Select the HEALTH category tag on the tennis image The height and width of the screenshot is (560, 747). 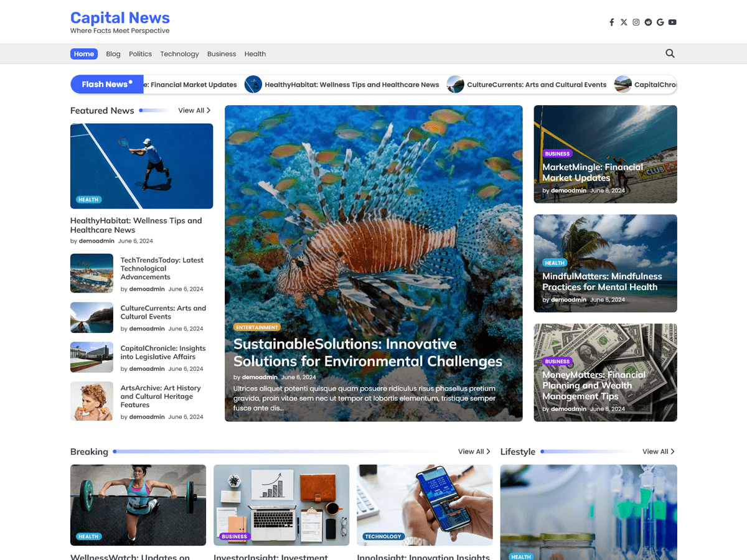[x=88, y=199]
